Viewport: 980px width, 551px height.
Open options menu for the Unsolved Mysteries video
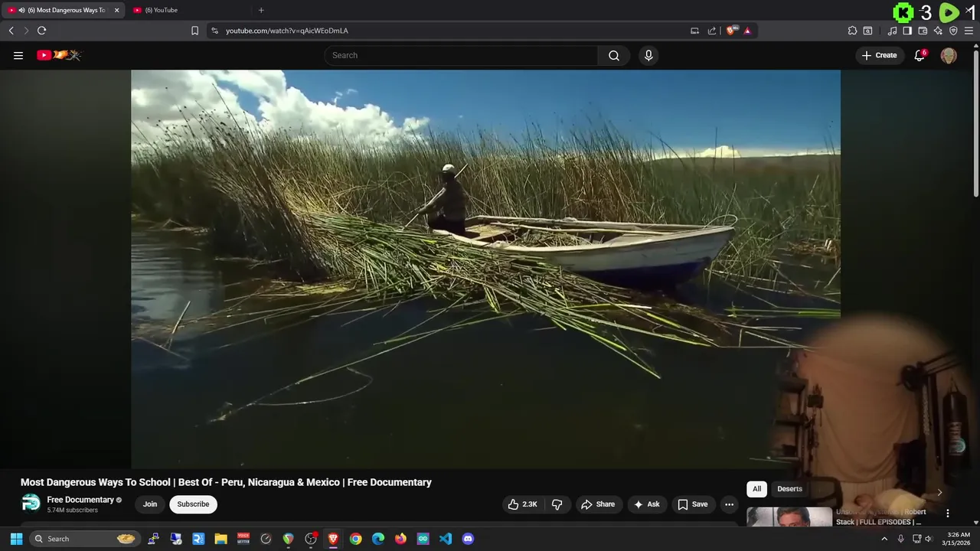click(947, 514)
